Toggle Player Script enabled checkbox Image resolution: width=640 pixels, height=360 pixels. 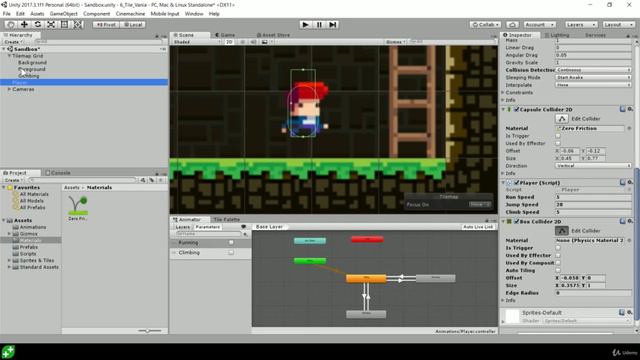click(x=516, y=182)
